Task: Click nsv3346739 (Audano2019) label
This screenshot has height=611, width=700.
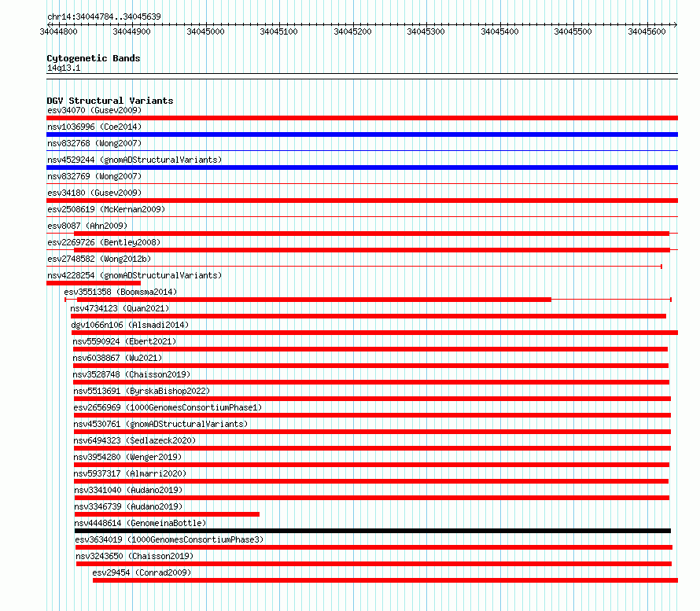Action: coord(128,506)
